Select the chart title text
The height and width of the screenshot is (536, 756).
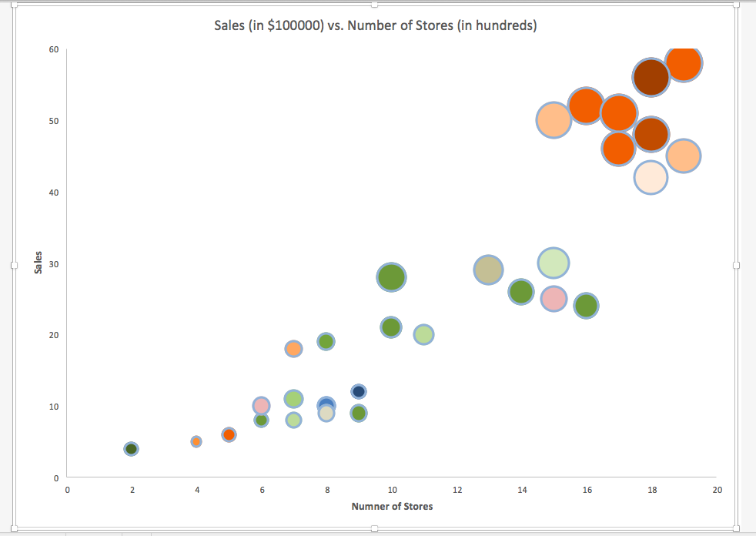[x=376, y=25]
